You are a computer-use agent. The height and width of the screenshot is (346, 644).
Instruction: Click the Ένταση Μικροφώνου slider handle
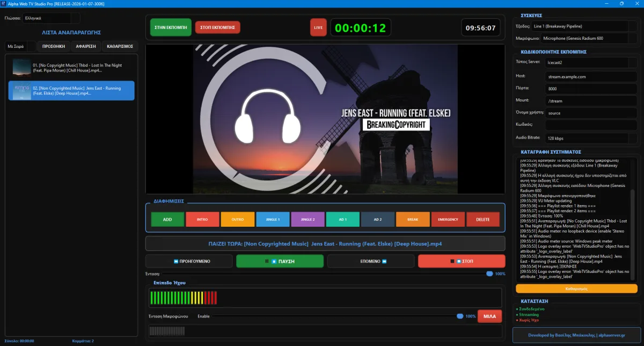460,316
